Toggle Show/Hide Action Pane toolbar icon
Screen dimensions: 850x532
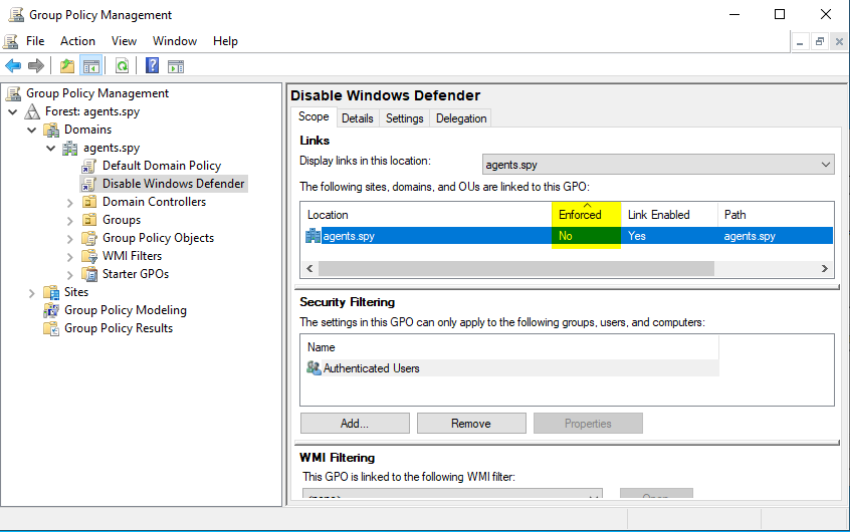[x=176, y=66]
